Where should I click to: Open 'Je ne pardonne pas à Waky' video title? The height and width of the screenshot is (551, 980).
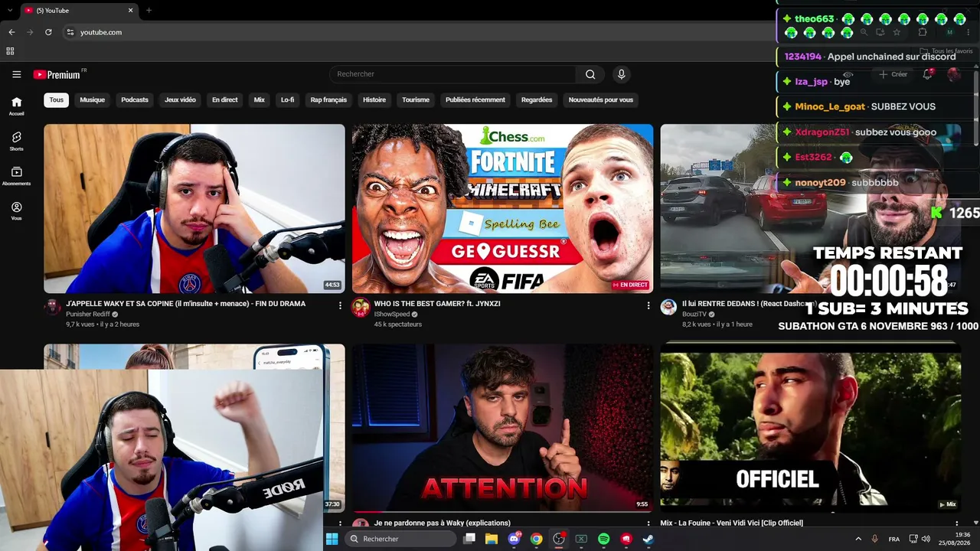443,523
